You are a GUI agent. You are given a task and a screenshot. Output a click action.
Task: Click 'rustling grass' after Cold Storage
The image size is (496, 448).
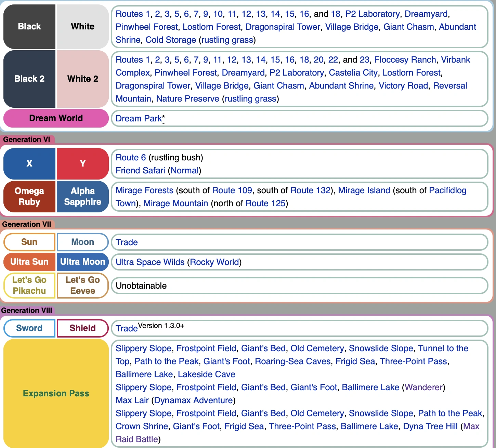click(x=227, y=40)
